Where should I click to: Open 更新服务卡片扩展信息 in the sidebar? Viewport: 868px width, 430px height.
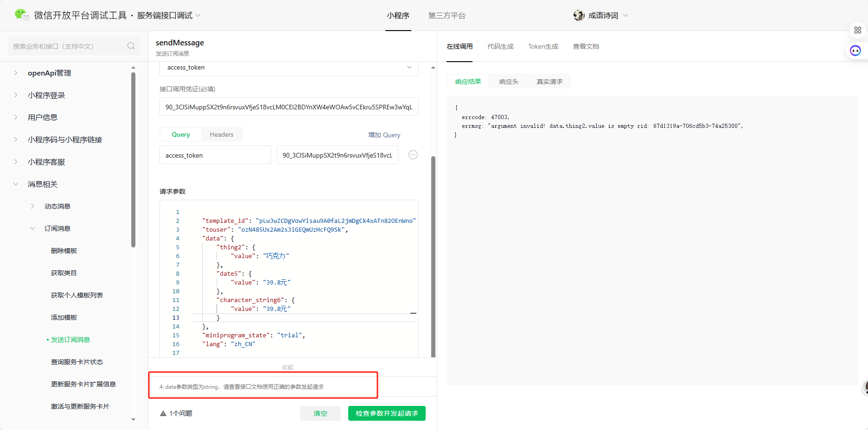(x=83, y=384)
